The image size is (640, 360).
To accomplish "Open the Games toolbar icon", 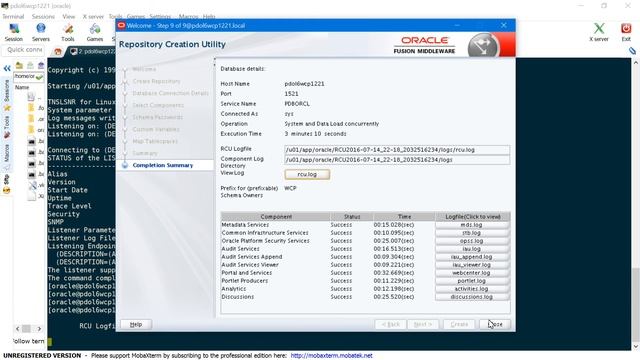I will click(95, 32).
